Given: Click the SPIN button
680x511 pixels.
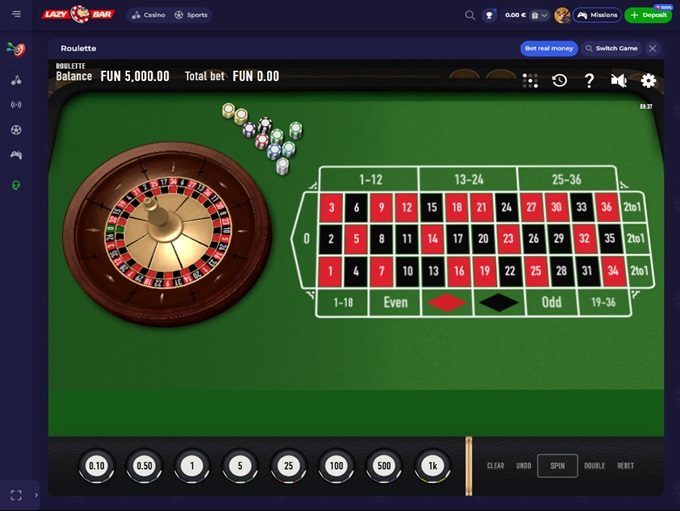Looking at the screenshot, I should (x=557, y=465).
